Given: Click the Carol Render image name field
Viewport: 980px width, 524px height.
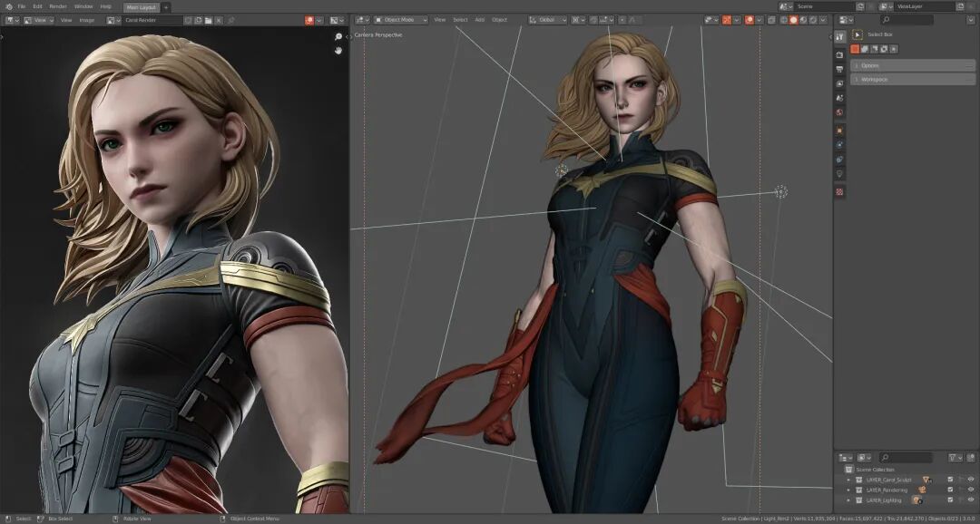Looking at the screenshot, I should pyautogui.click(x=153, y=20).
